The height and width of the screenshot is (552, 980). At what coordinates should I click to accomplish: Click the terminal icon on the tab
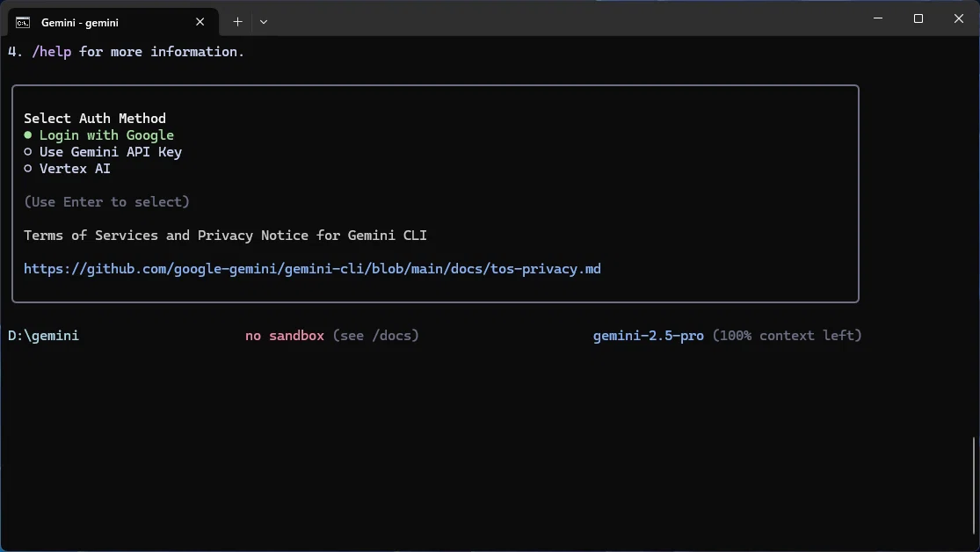[23, 23]
